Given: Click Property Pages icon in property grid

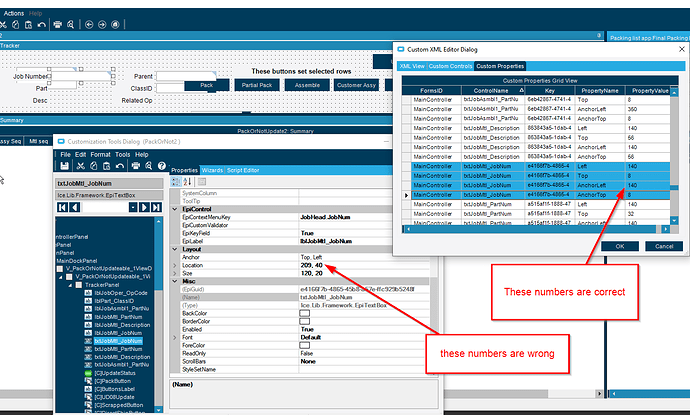Looking at the screenshot, I should point(202,182).
